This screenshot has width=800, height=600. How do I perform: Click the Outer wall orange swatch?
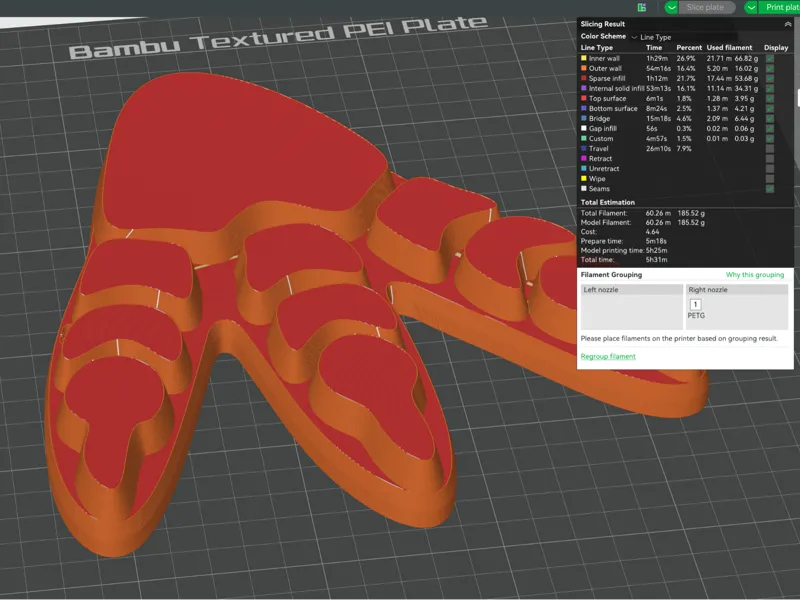584,68
